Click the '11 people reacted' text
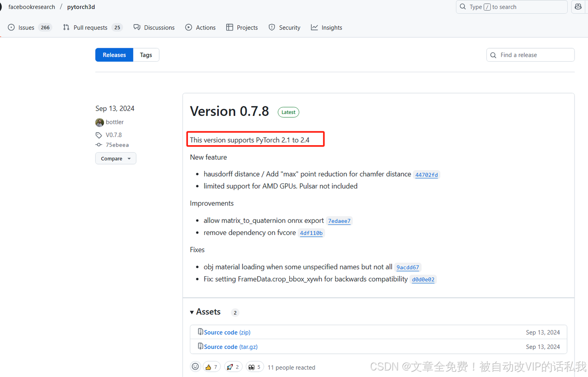The height and width of the screenshot is (377, 588). [291, 367]
